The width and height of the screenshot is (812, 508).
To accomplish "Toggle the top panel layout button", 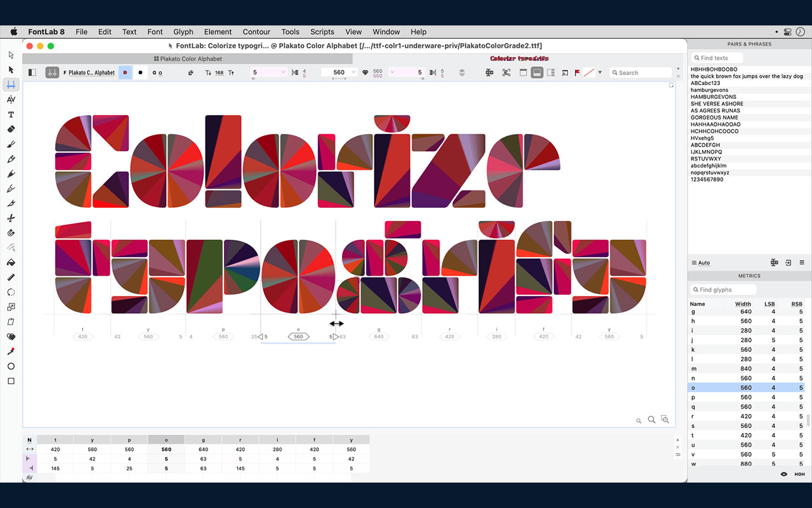I will 523,72.
